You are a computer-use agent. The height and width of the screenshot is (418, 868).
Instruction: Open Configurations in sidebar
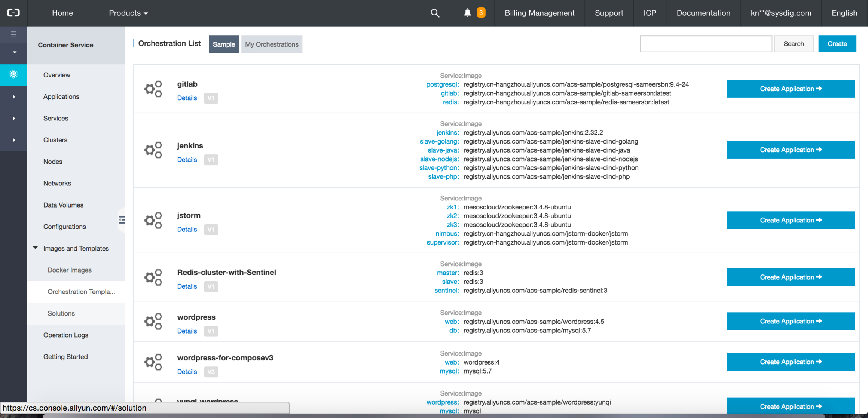[x=65, y=227]
